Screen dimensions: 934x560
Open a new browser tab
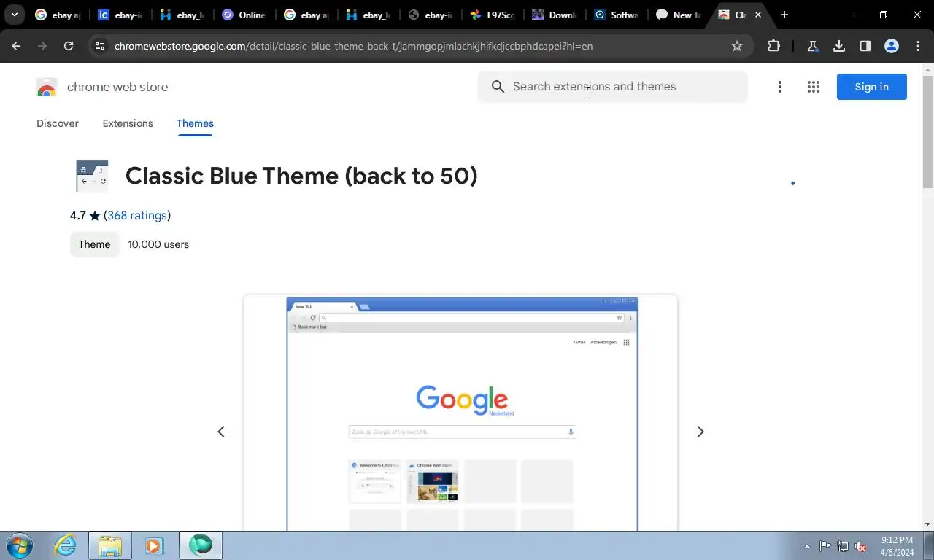pos(784,15)
